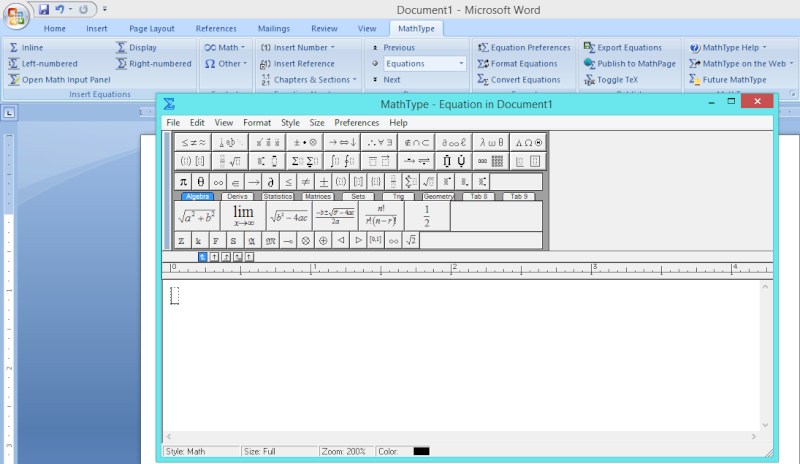Open the lowercase Greek letters palette

491,142
